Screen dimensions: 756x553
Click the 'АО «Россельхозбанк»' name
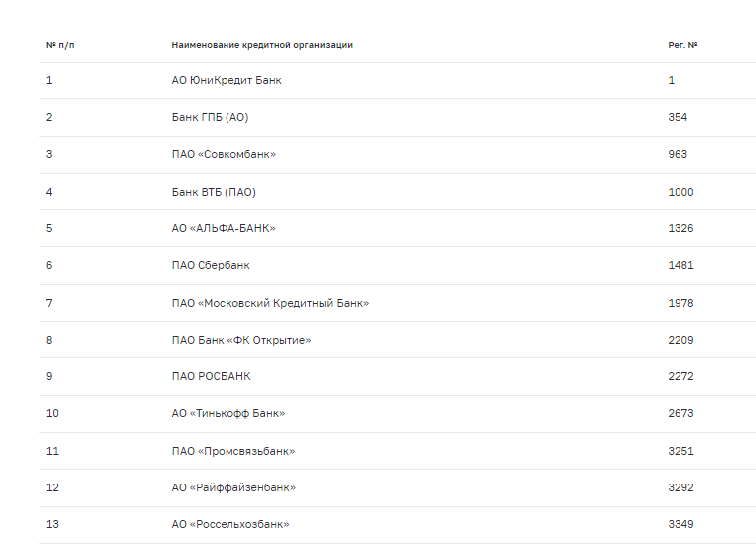coord(230,524)
